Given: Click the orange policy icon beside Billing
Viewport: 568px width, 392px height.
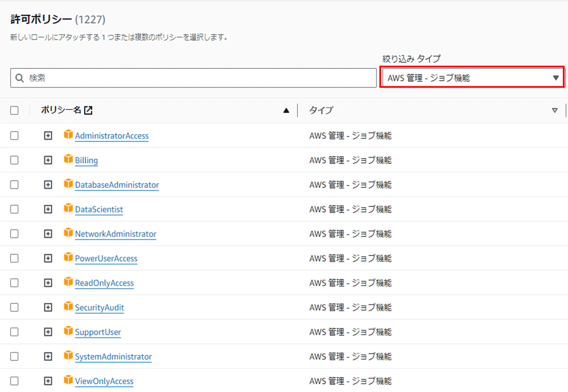Looking at the screenshot, I should click(x=68, y=159).
